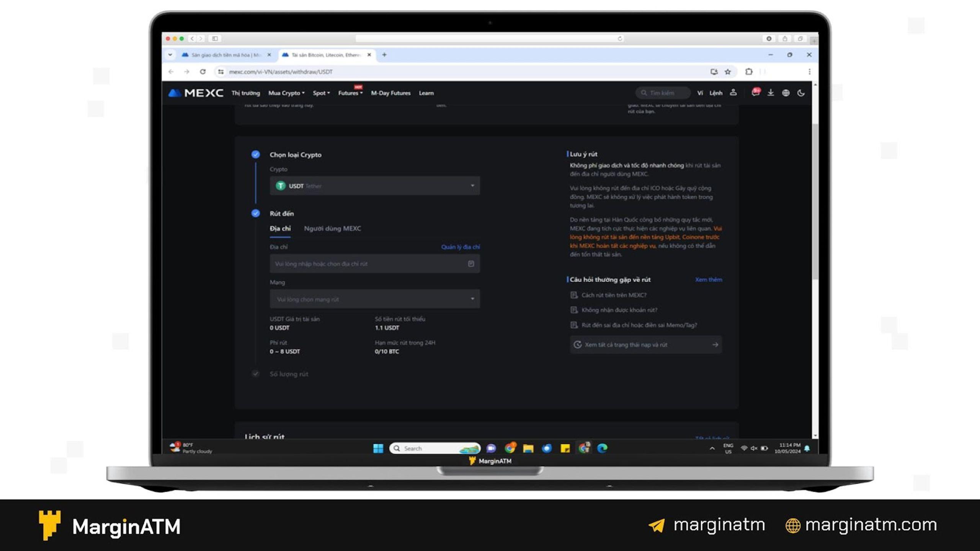Open Microsoft Edge from taskbar
Viewport: 980px width, 551px height.
point(602,448)
